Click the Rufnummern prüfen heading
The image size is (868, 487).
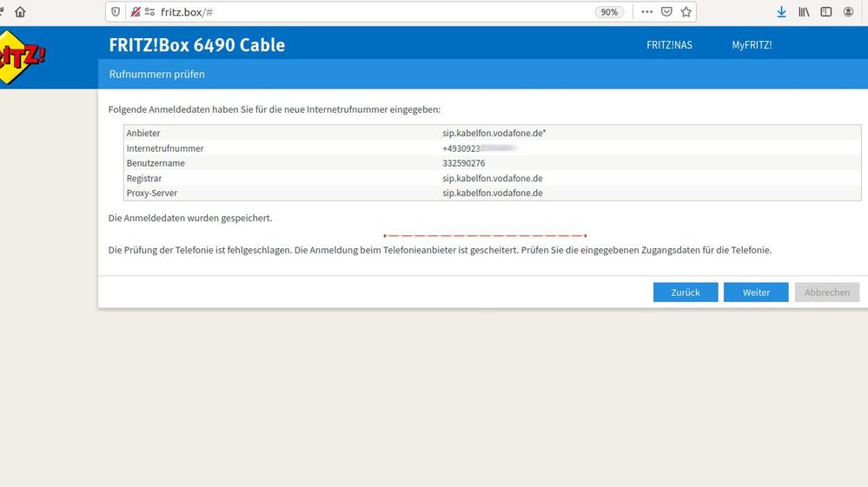(156, 74)
